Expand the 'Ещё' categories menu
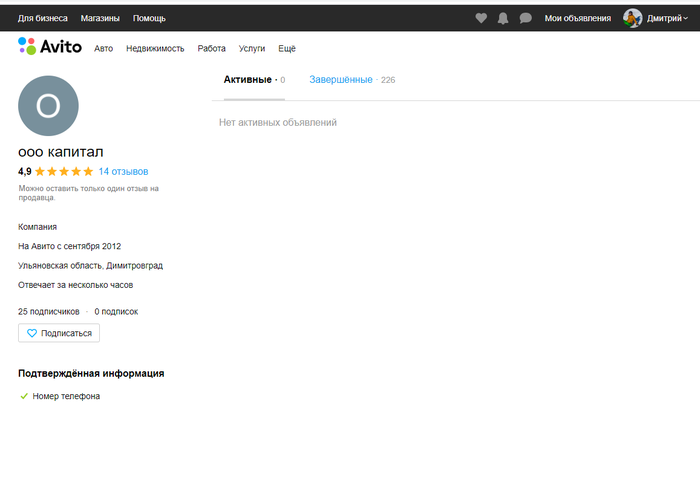 click(x=286, y=48)
